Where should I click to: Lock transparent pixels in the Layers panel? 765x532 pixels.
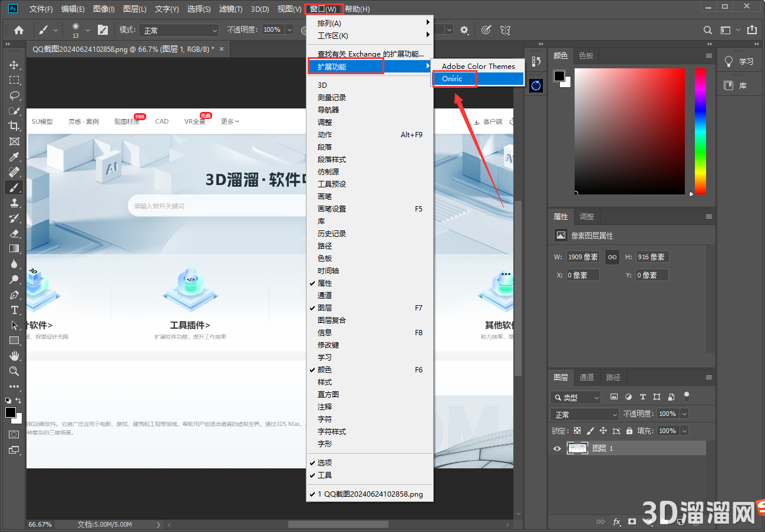(x=577, y=431)
